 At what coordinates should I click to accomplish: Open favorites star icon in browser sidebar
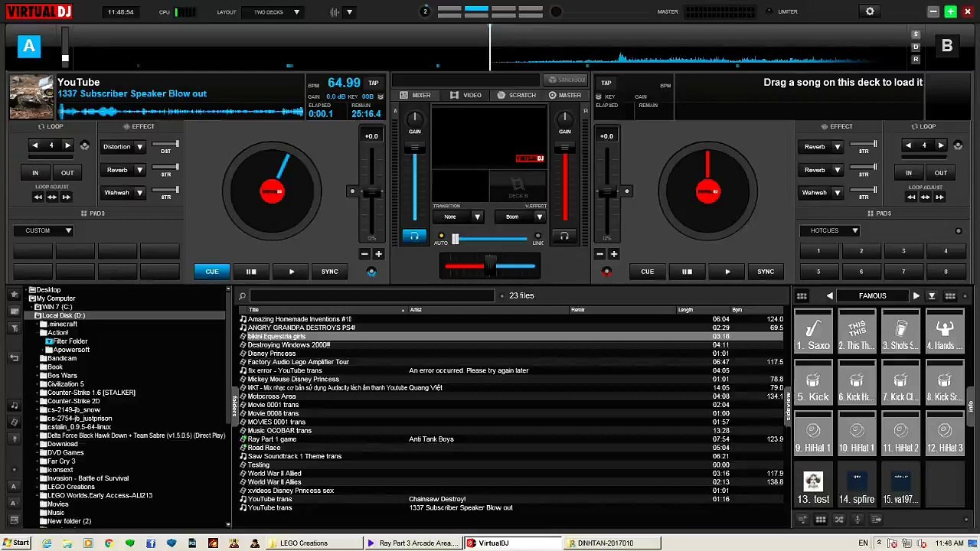[14, 293]
